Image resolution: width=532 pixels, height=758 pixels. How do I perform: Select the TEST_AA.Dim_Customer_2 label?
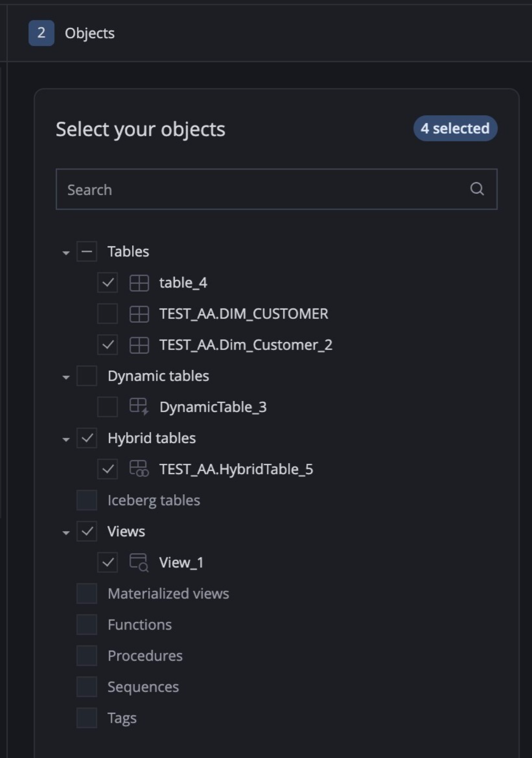246,345
